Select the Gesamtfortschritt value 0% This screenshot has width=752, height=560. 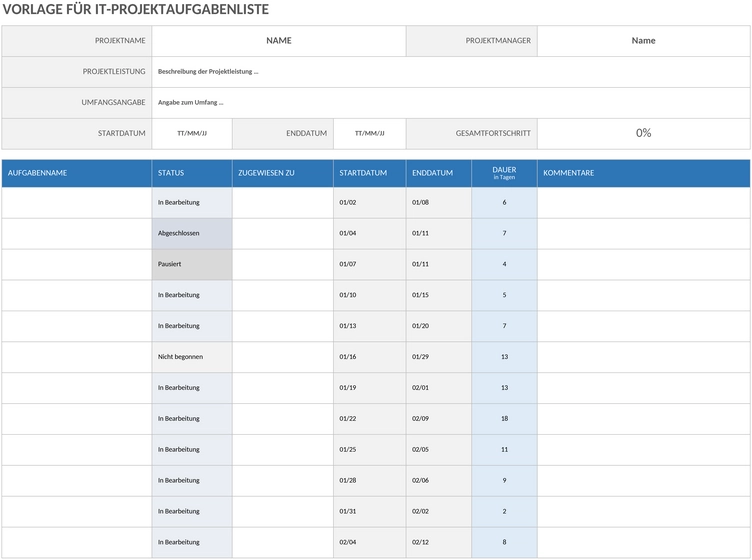click(643, 133)
